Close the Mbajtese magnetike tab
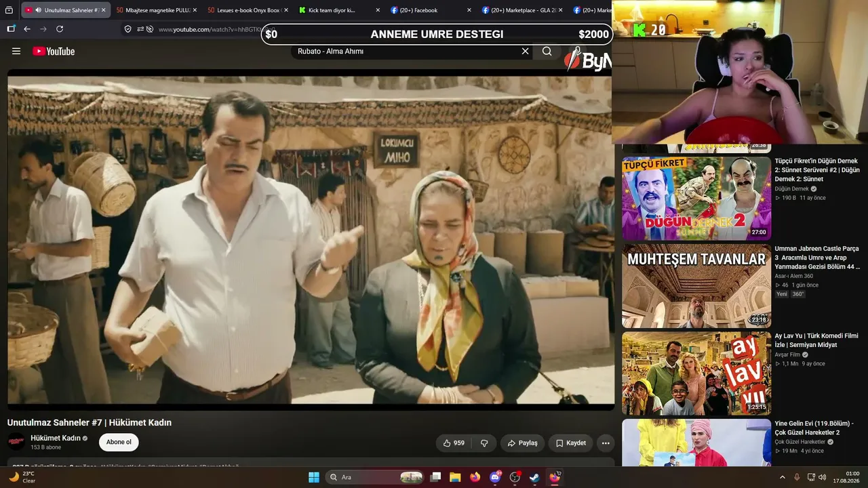This screenshot has width=868, height=488. 195,10
